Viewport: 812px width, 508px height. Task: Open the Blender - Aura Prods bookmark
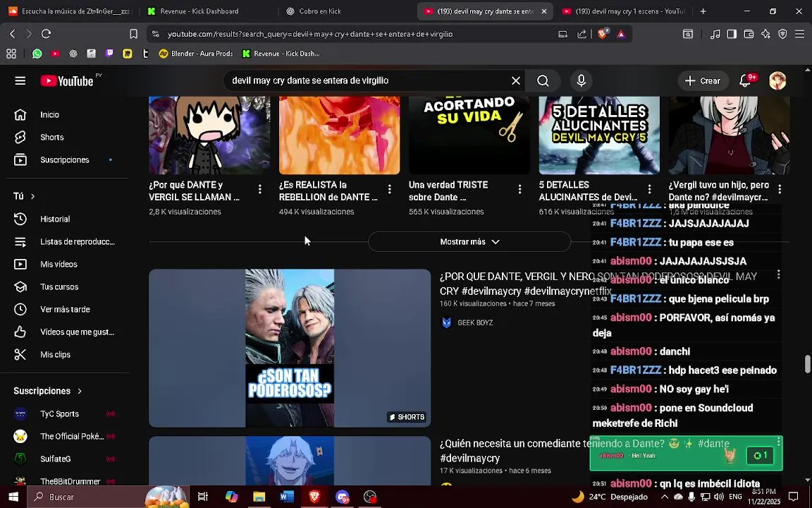[196, 54]
